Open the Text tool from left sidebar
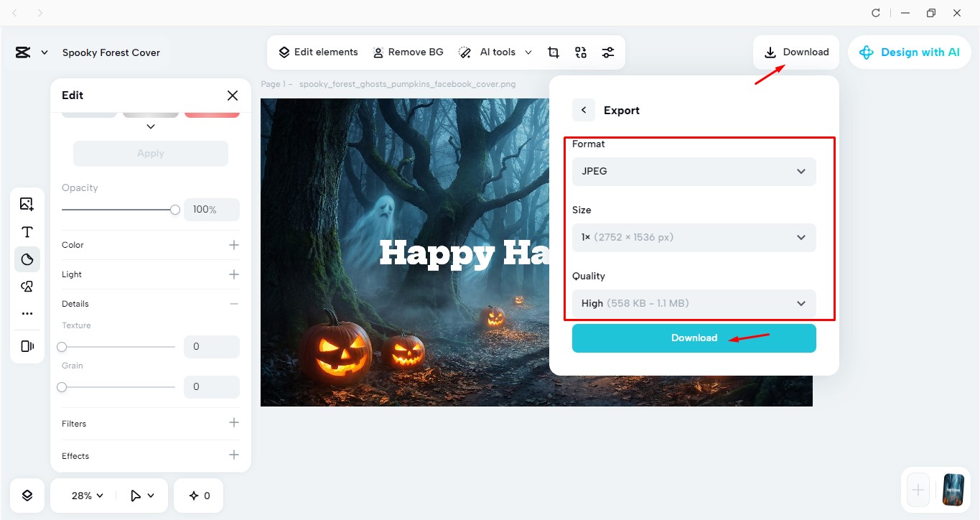Screen dimensions: 980x520 (x=27, y=231)
